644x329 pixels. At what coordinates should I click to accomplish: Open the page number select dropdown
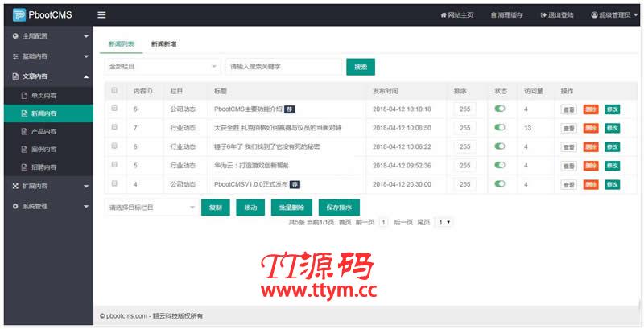(x=444, y=222)
